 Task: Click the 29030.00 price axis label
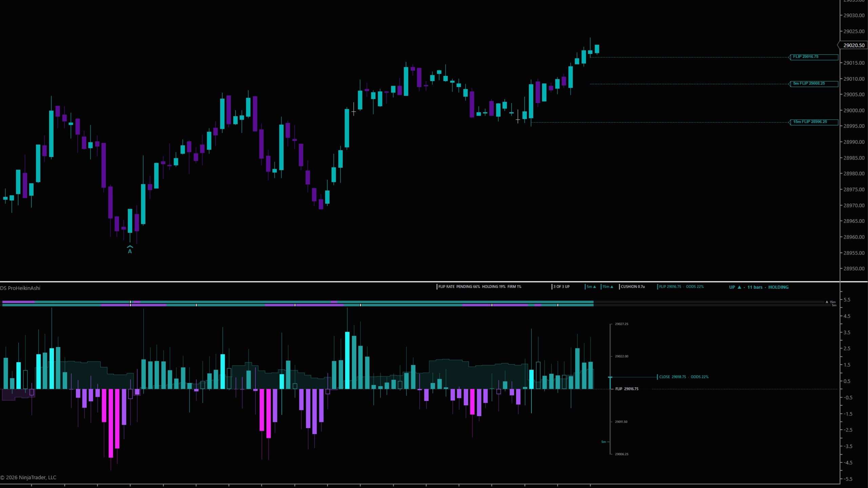(854, 16)
